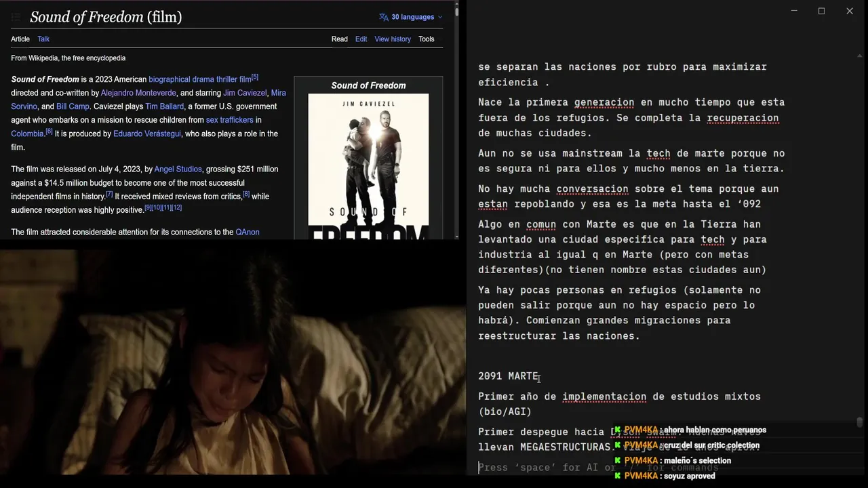This screenshot has width=868, height=488.
Task: Open the Wikipedia Tools menu
Action: click(x=427, y=39)
